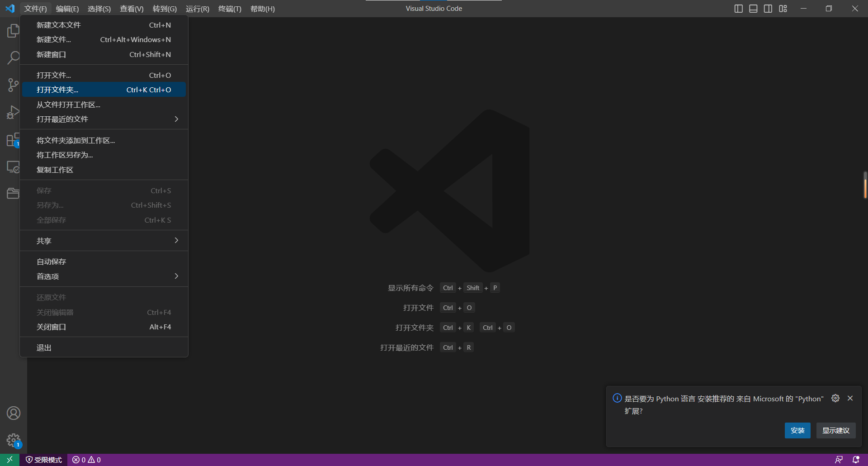The height and width of the screenshot is (466, 868).
Task: Select 退出 menu entry
Action: pyautogui.click(x=104, y=347)
